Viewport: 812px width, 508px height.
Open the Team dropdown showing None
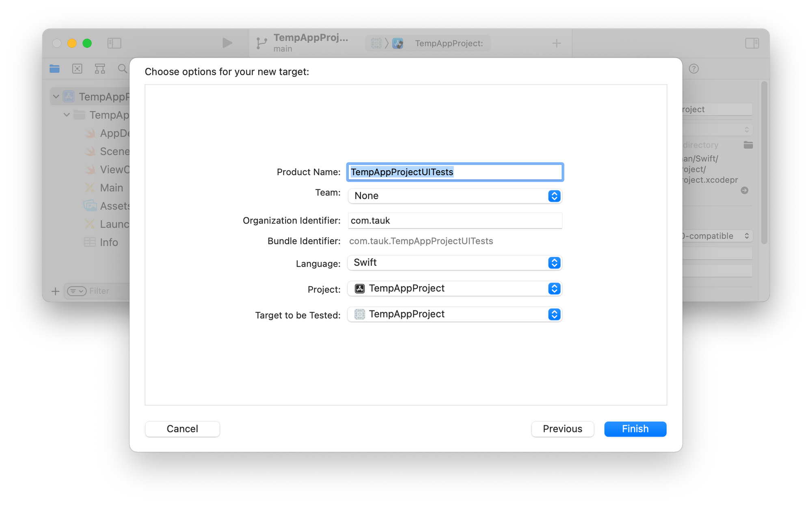click(455, 196)
